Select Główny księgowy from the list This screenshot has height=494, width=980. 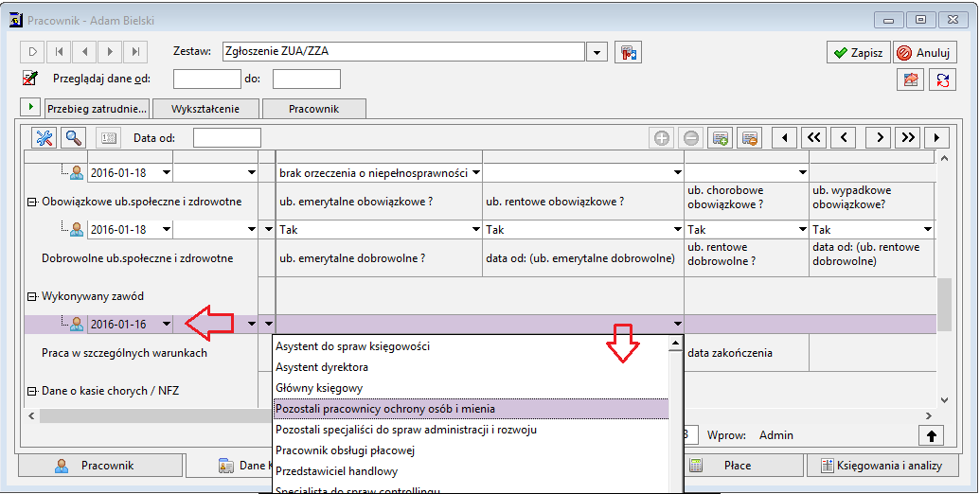(x=472, y=388)
